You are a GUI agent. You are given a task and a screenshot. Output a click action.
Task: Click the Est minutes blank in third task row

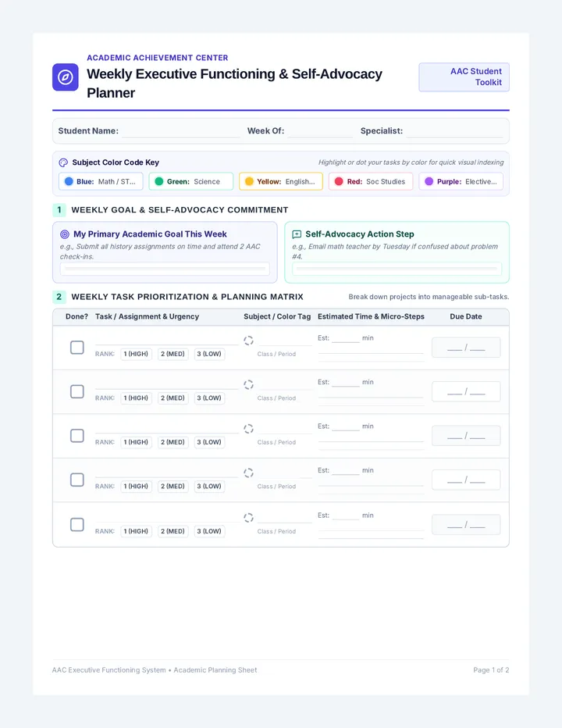pyautogui.click(x=346, y=426)
